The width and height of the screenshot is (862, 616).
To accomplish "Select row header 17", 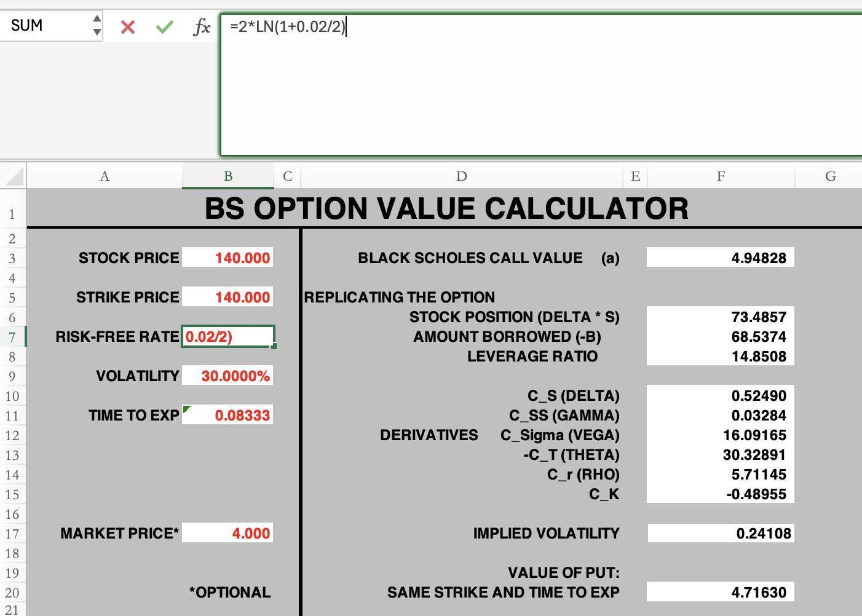I will (12, 534).
